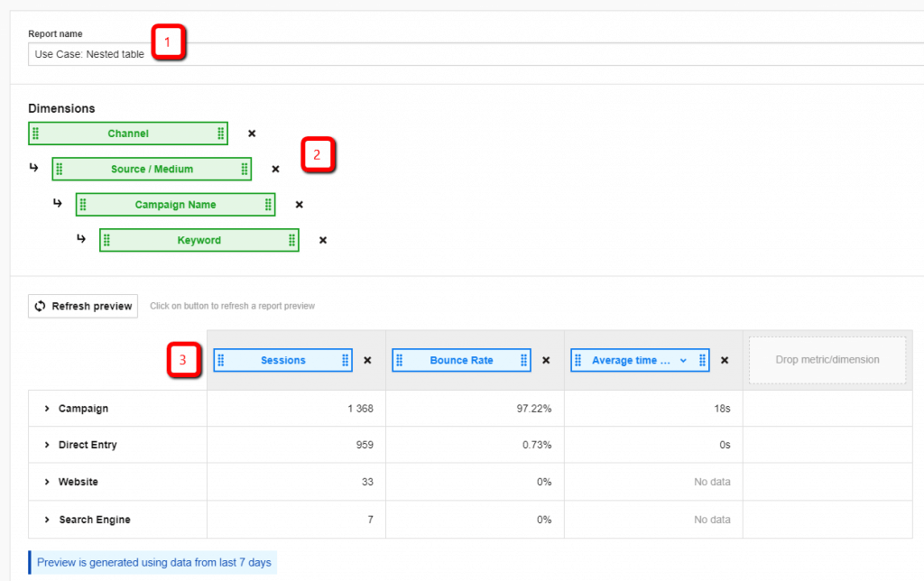The width and height of the screenshot is (924, 581).
Task: Remove the Source / Medium dimension using its X icon
Action: click(275, 169)
